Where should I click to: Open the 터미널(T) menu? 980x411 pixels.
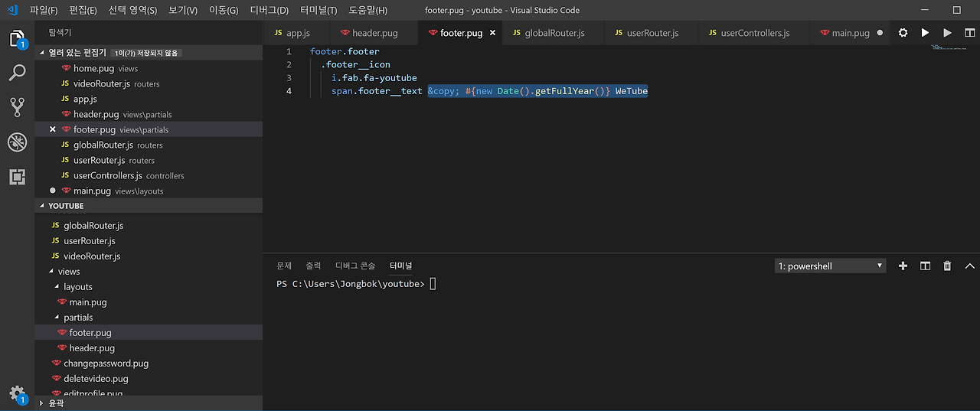(x=318, y=10)
